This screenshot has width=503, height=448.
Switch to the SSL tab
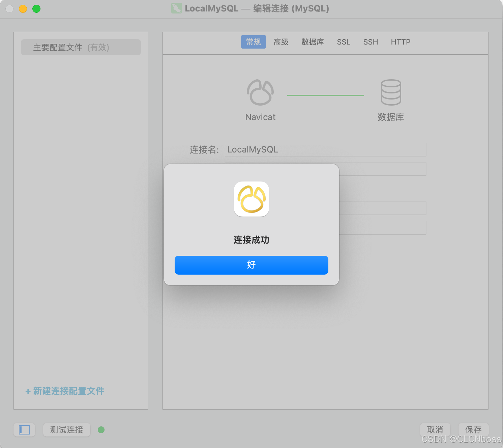(x=344, y=42)
